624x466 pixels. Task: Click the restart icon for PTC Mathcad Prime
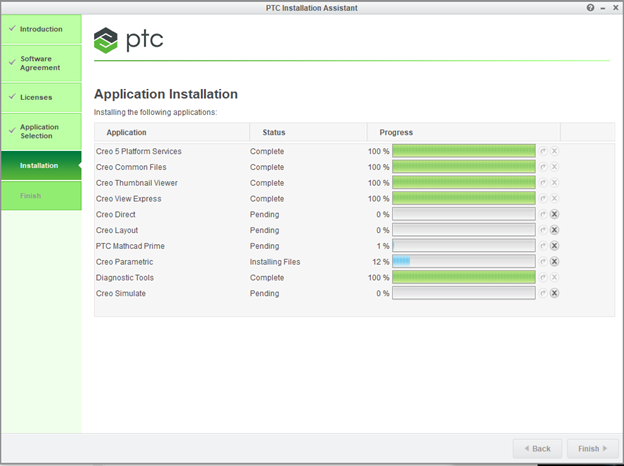coord(543,246)
